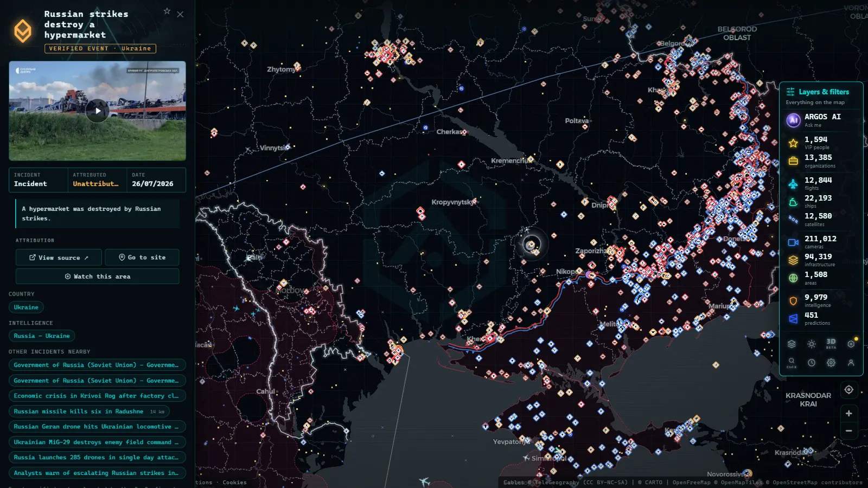This screenshot has width=868, height=488.
Task: Star this incident as favorite
Action: click(167, 11)
